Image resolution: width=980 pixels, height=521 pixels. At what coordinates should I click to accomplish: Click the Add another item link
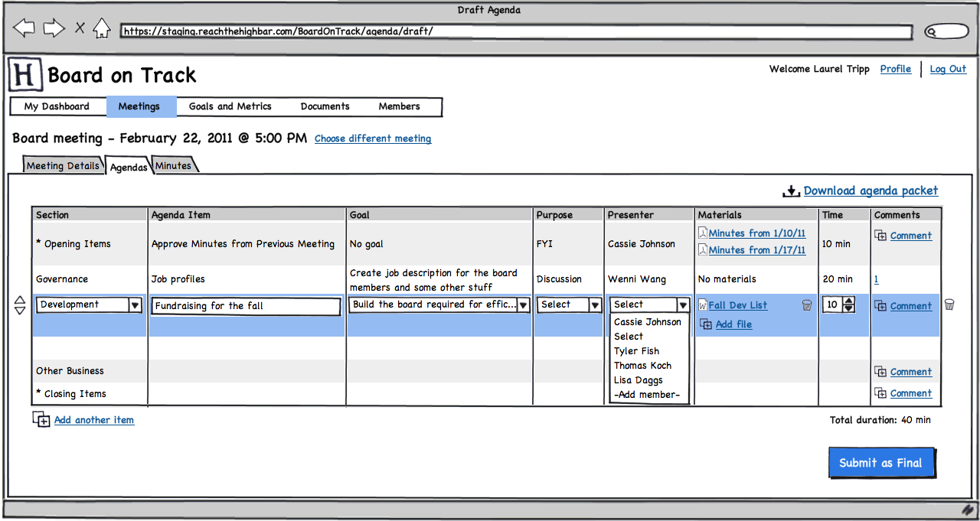tap(94, 420)
